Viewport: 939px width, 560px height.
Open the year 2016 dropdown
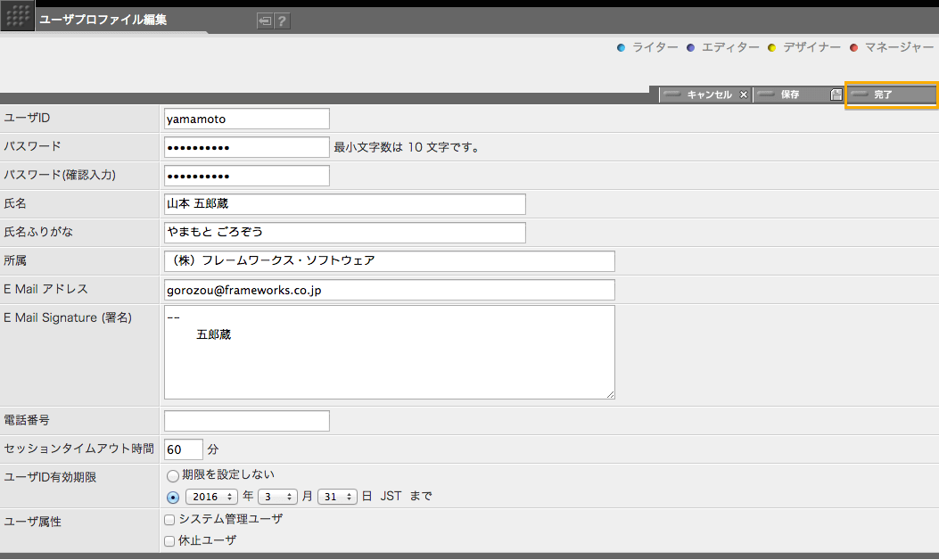(x=211, y=497)
